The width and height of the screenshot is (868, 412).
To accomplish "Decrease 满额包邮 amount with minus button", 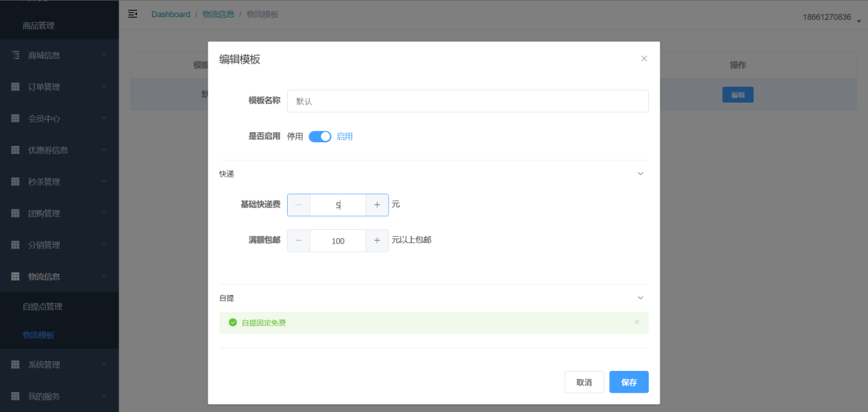I will coord(299,240).
